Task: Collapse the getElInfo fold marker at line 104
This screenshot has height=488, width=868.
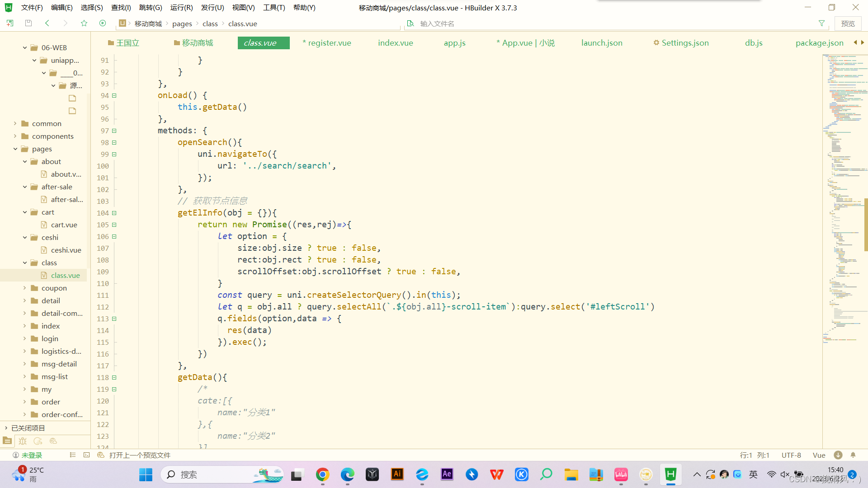Action: coord(114,213)
